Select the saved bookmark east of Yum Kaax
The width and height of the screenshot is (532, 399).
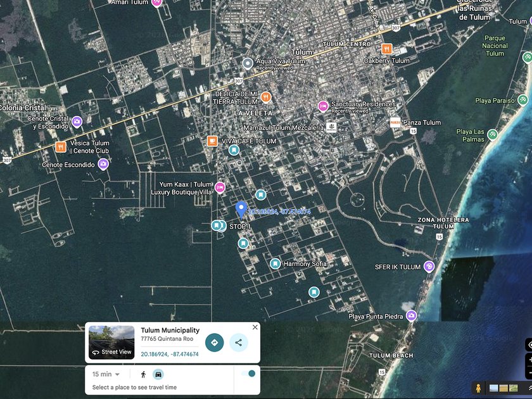(x=260, y=195)
